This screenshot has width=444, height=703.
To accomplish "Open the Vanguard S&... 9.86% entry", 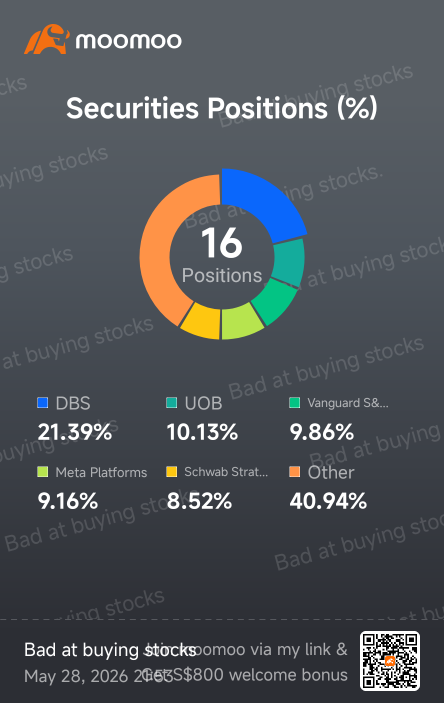I will point(339,419).
